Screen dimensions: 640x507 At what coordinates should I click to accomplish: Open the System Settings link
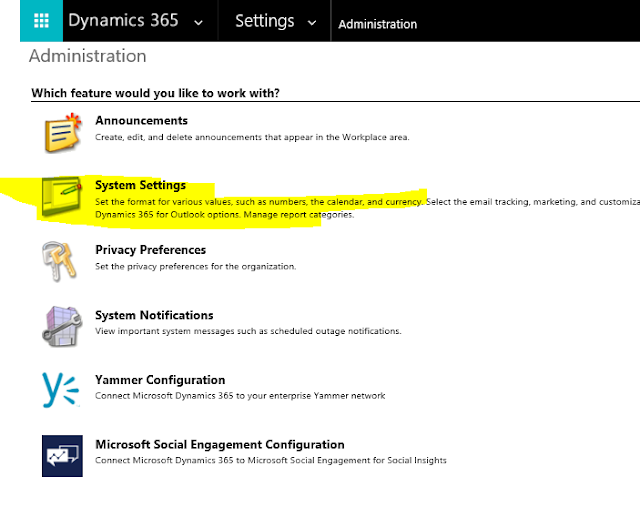[x=140, y=185]
